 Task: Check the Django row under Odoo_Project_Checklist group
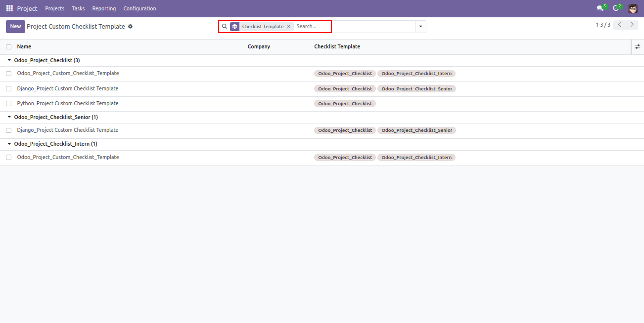click(x=8, y=89)
